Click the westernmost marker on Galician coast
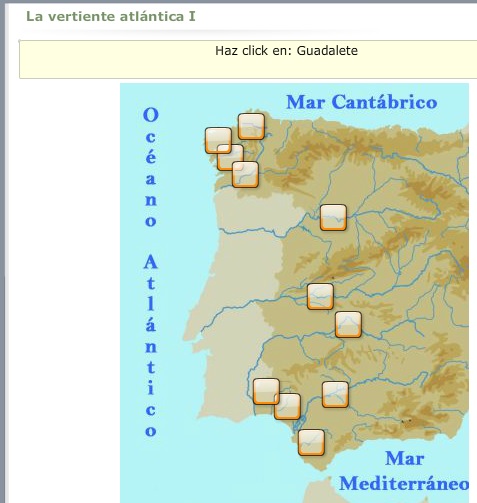 click(218, 140)
